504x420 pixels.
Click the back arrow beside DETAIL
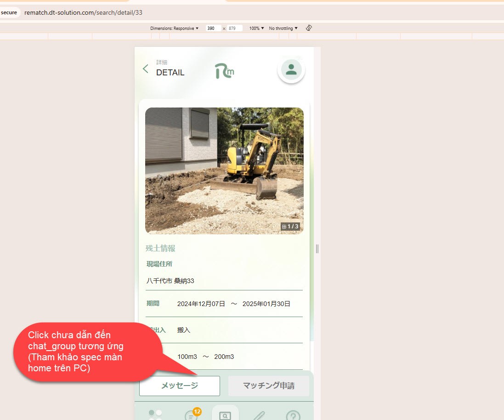(146, 69)
